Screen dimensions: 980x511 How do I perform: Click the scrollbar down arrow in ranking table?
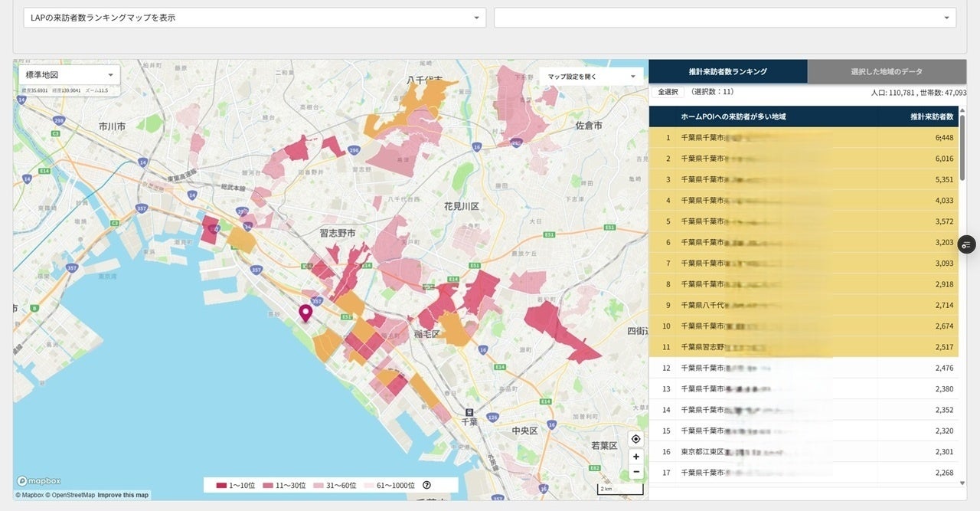click(x=962, y=483)
